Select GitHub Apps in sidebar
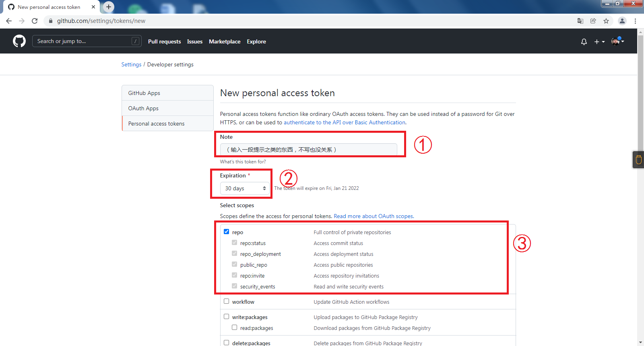Screen dimensions: 644x346 (167, 93)
